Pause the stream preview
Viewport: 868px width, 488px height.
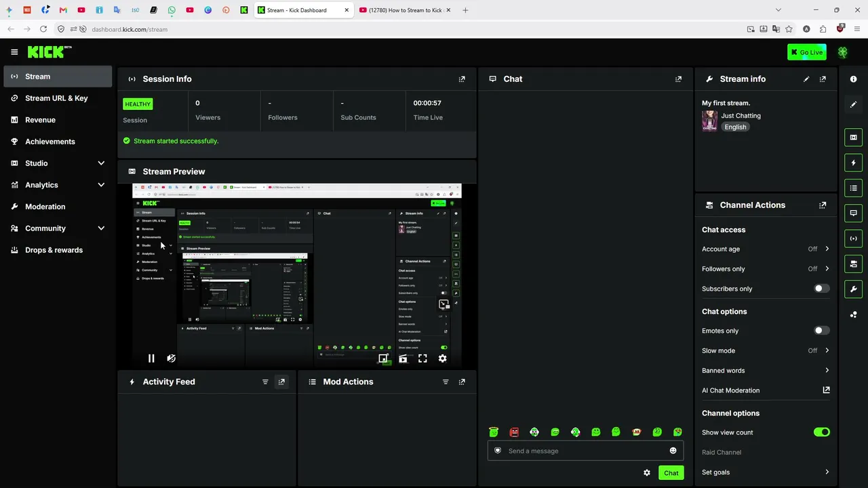pyautogui.click(x=151, y=359)
